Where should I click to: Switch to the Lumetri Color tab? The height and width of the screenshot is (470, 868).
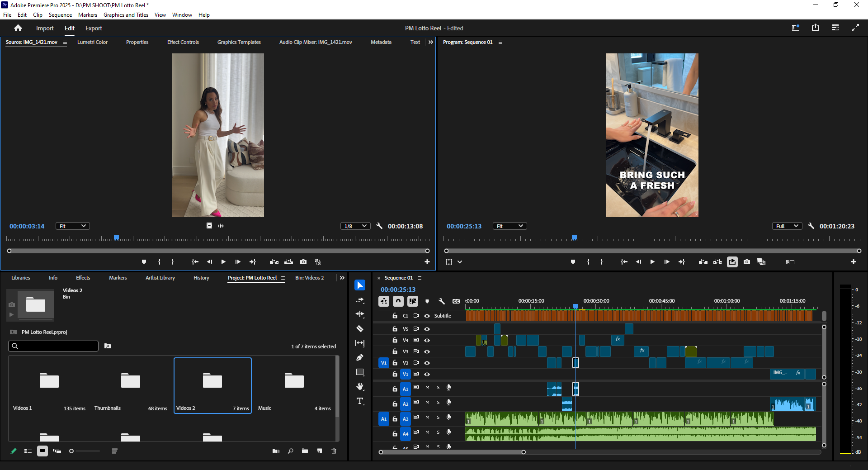(x=92, y=42)
